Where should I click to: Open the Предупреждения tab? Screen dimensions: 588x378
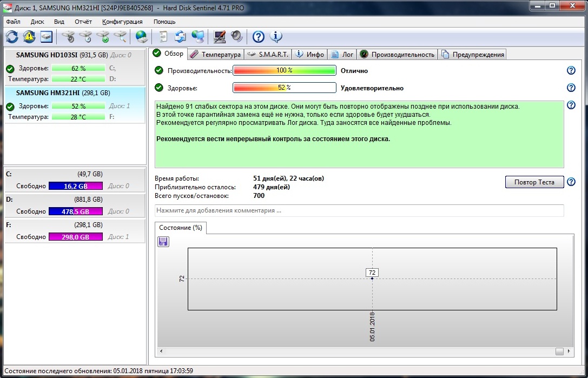pos(473,54)
